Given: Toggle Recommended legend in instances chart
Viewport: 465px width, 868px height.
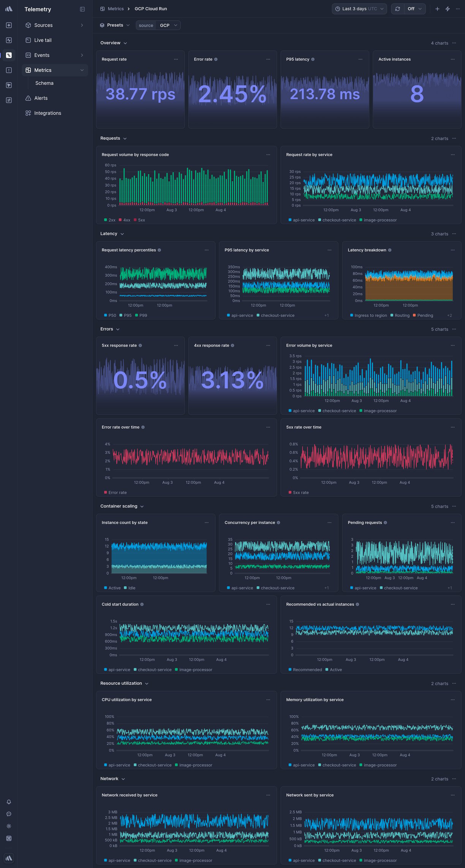Looking at the screenshot, I should point(305,670).
